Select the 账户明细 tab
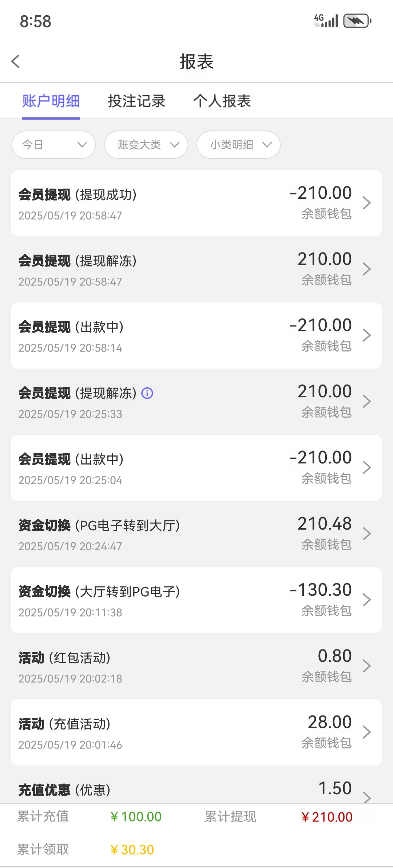The width and height of the screenshot is (393, 868). tap(51, 101)
